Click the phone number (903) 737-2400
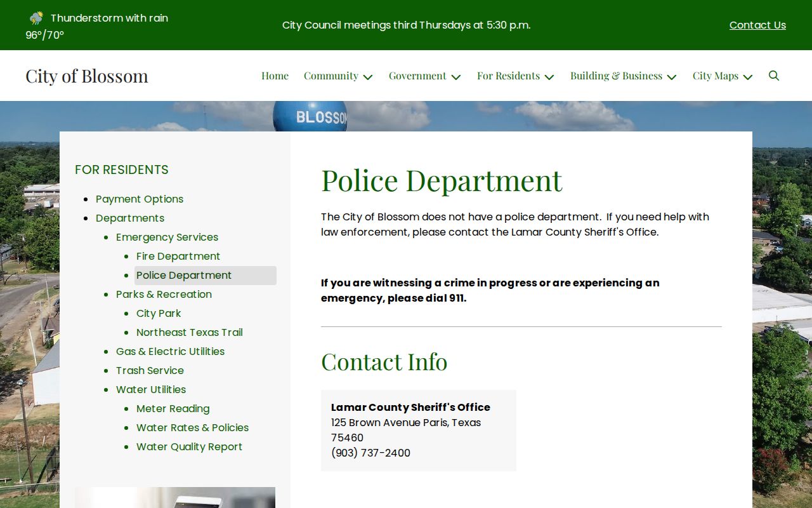812x508 pixels. click(370, 453)
